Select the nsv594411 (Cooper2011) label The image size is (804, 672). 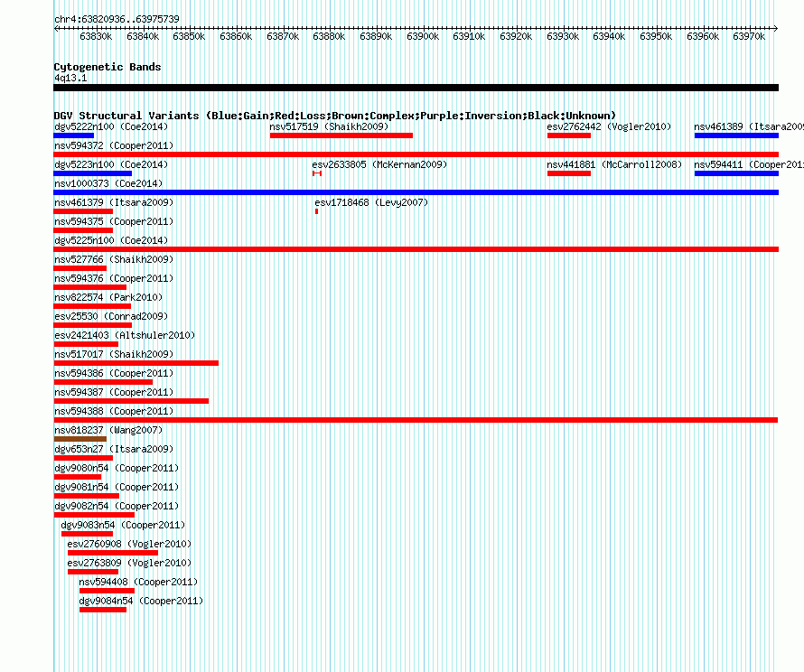(749, 164)
